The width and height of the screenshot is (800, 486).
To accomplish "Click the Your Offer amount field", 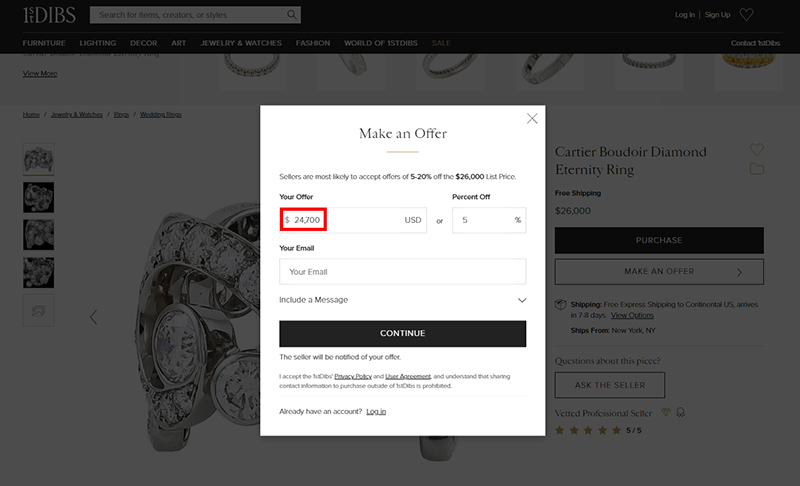I will click(x=353, y=220).
